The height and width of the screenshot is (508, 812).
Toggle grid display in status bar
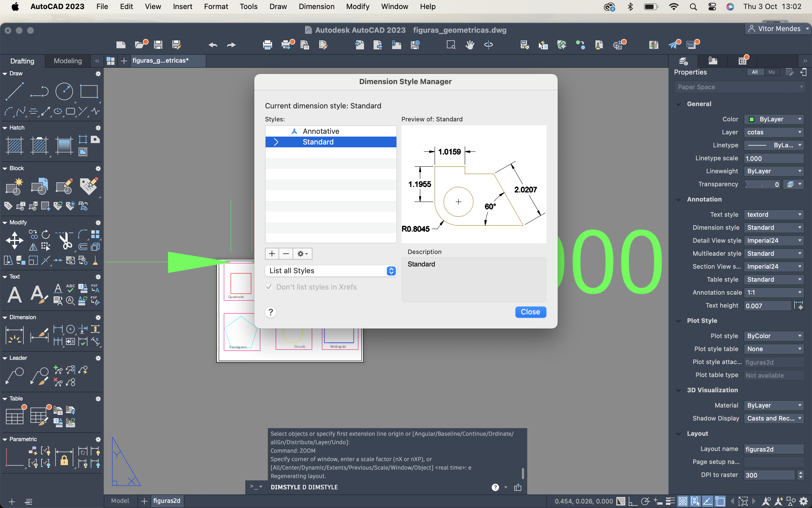tap(621, 501)
